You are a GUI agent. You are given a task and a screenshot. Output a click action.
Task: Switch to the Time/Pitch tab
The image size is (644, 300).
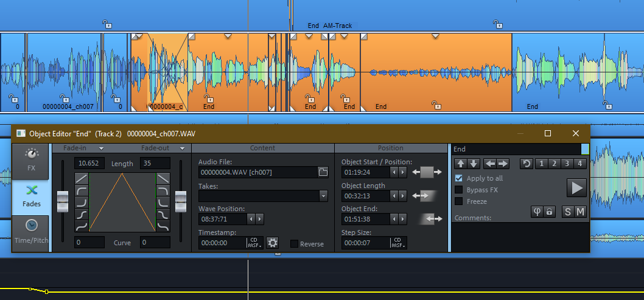(31, 232)
